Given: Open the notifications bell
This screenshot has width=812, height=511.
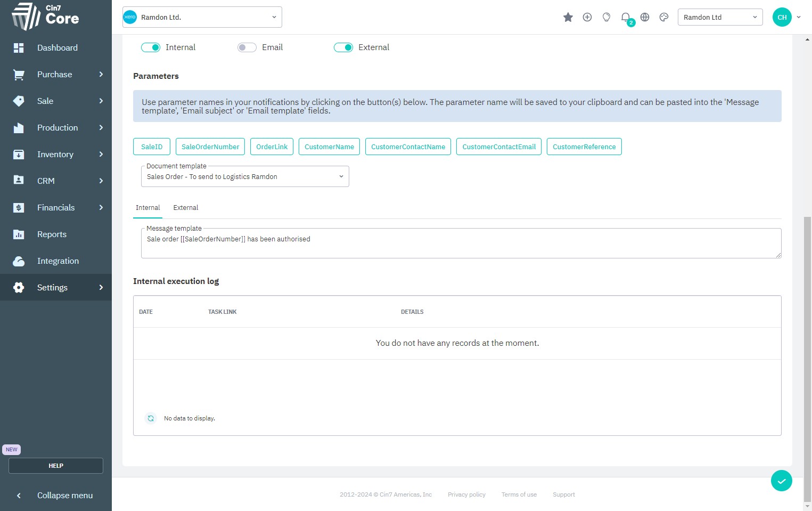Looking at the screenshot, I should coord(626,17).
